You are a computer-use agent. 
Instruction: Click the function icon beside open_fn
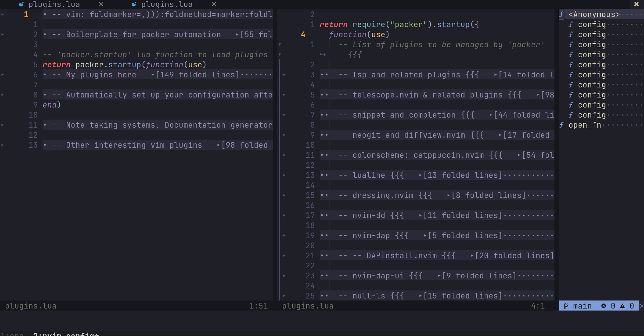[x=561, y=125]
